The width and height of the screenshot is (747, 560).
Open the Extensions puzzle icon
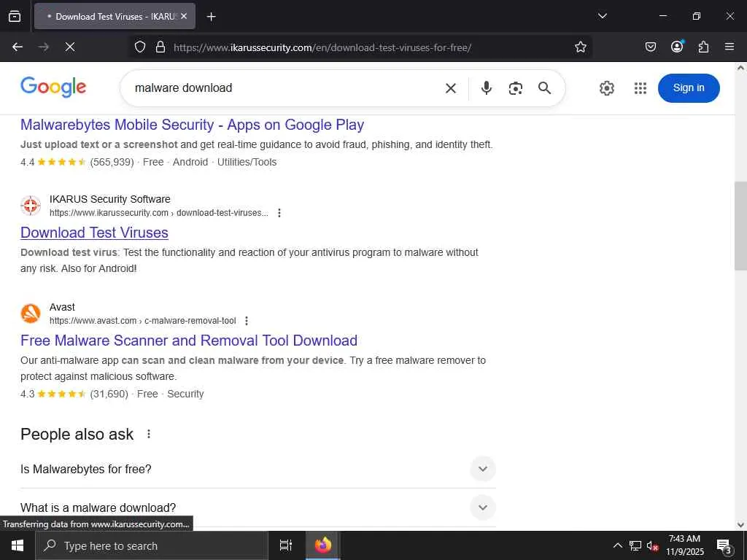pyautogui.click(x=703, y=47)
